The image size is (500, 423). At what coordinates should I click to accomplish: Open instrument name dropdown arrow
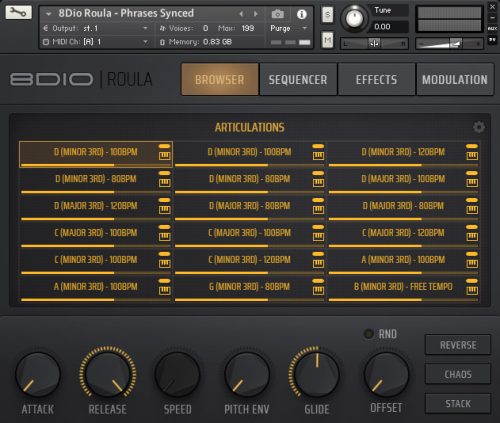[49, 14]
